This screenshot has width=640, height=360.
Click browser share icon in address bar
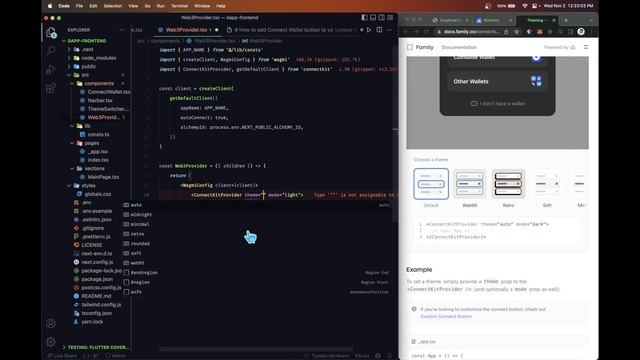tap(506, 31)
